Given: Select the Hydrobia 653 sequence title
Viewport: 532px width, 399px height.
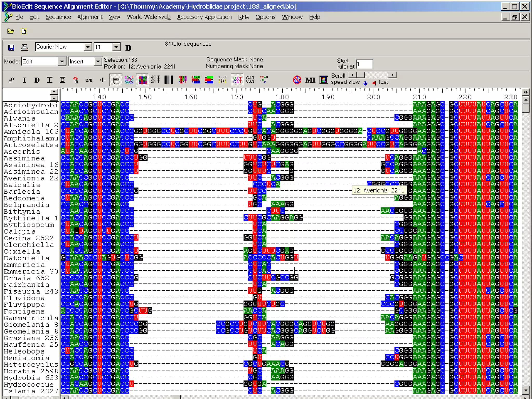Looking at the screenshot, I should (x=31, y=378).
